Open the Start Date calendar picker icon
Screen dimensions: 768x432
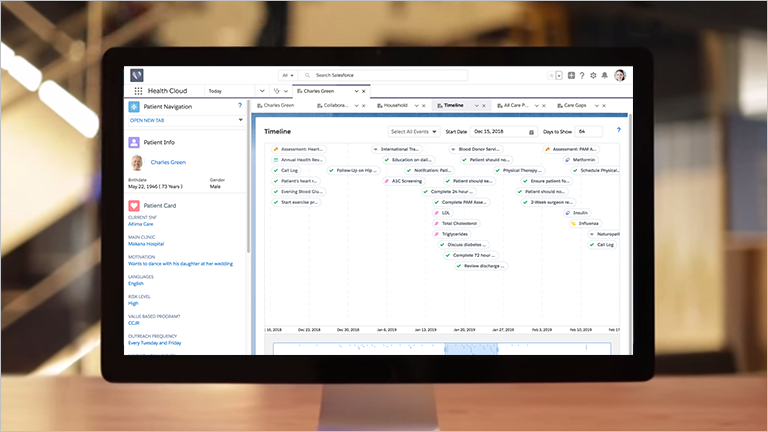tap(531, 131)
